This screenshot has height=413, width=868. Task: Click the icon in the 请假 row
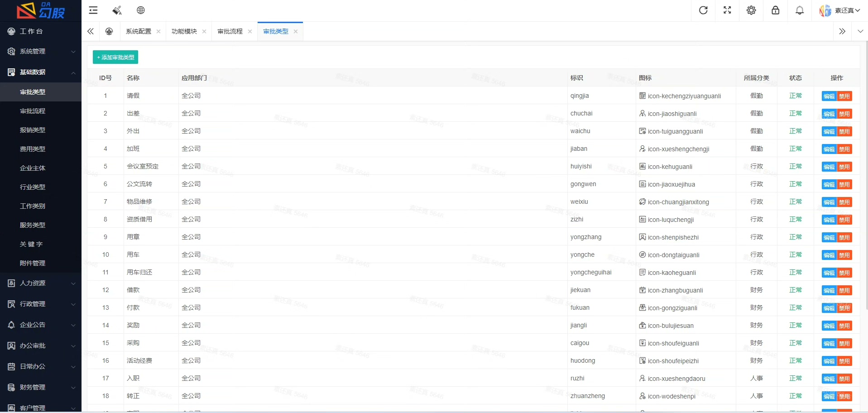(643, 96)
